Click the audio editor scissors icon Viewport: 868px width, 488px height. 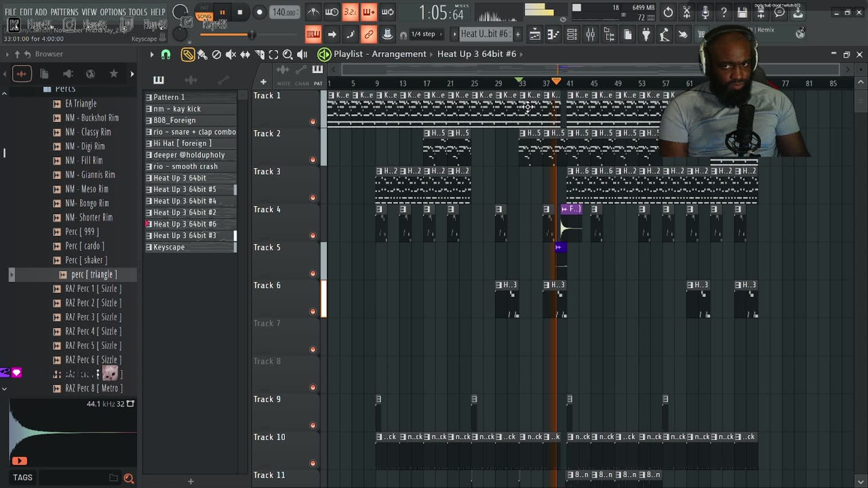[x=687, y=12]
